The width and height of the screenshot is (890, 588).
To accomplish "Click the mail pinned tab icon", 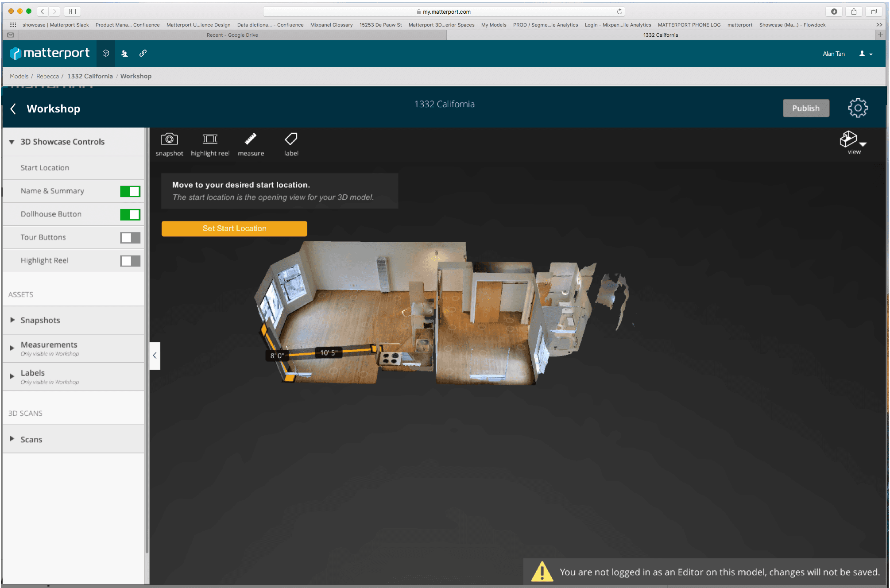I will tap(11, 35).
